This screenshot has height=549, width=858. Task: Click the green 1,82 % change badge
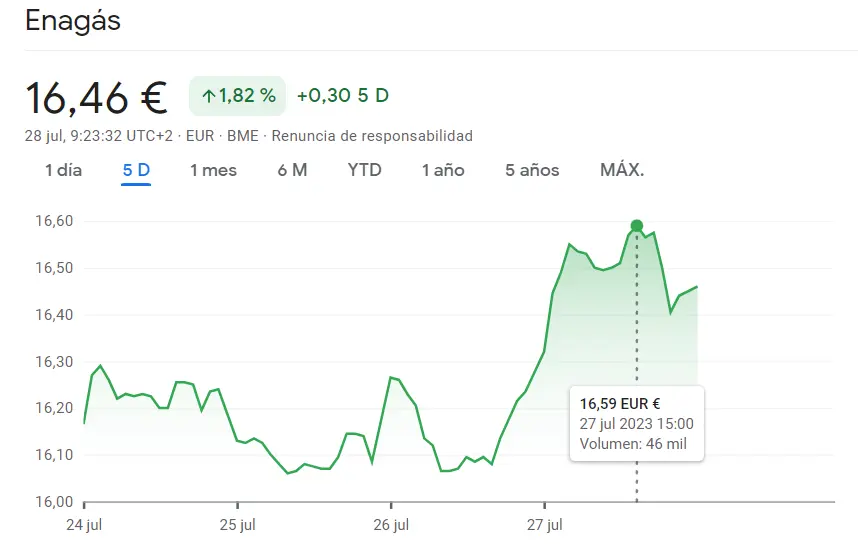(237, 96)
